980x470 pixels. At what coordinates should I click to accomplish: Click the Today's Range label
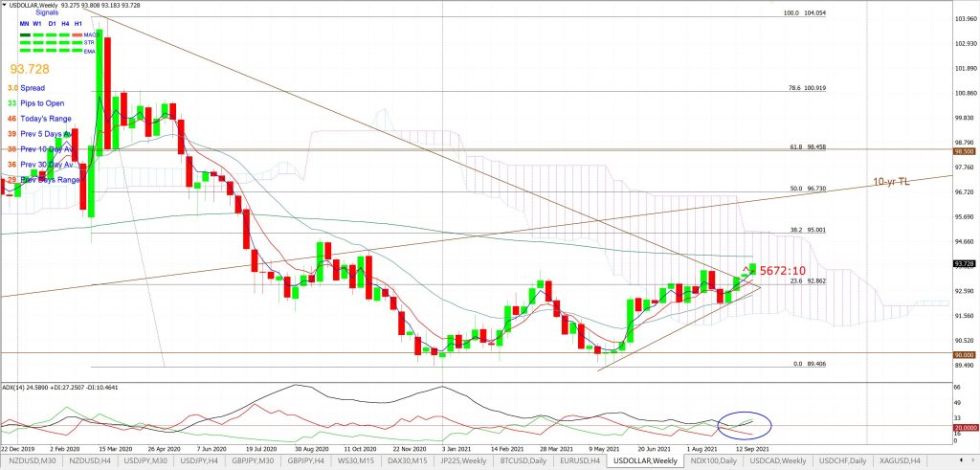pos(46,119)
